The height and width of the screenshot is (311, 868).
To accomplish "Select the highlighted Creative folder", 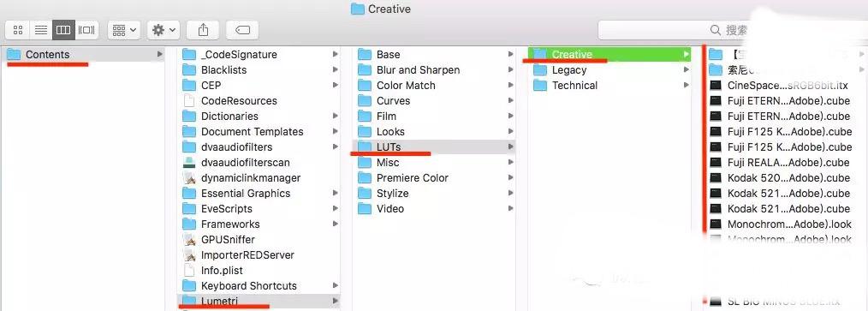I will [609, 54].
